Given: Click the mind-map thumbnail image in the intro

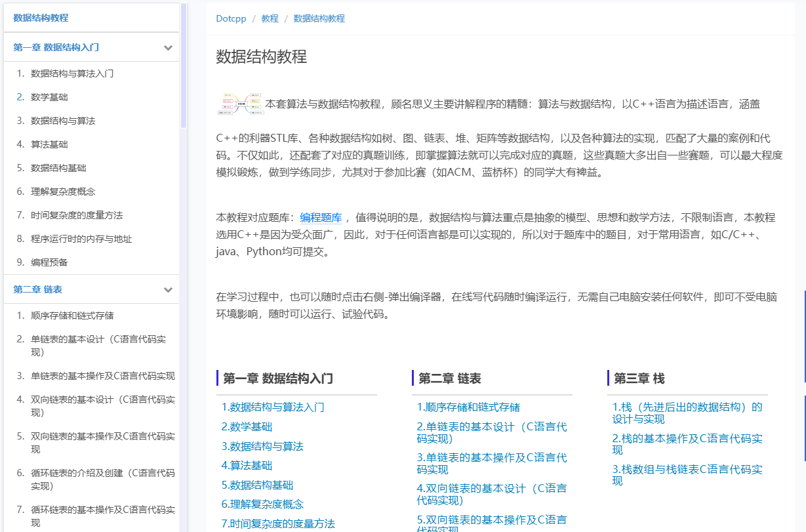Looking at the screenshot, I should tap(239, 104).
